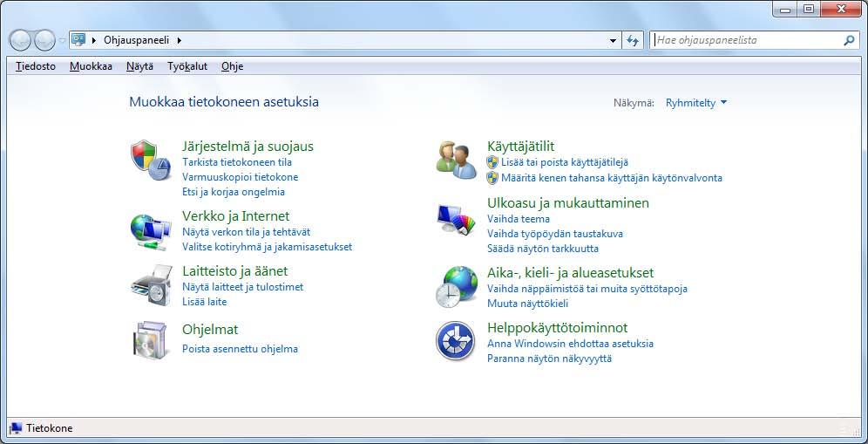The width and height of the screenshot is (868, 444).
Task: Click Vaihda näppäimistöä tai muita syöttötapoja
Action: tap(587, 288)
